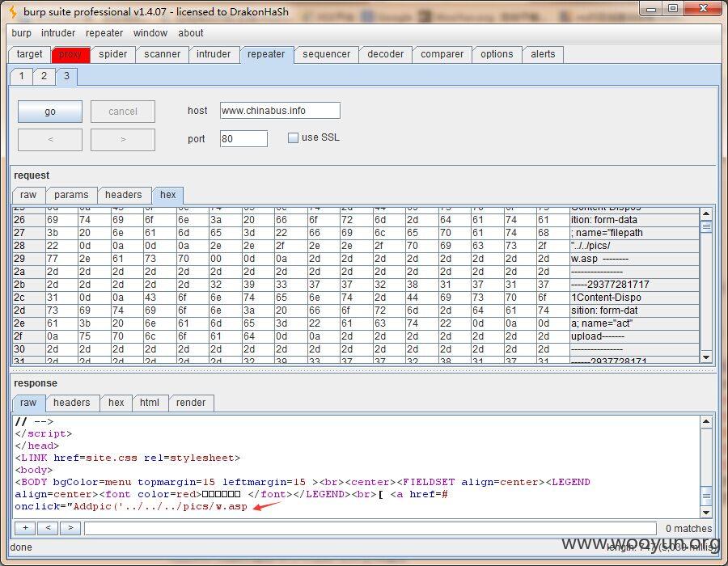The height and width of the screenshot is (566, 728).
Task: Go to previous request in history
Action: (x=50, y=140)
